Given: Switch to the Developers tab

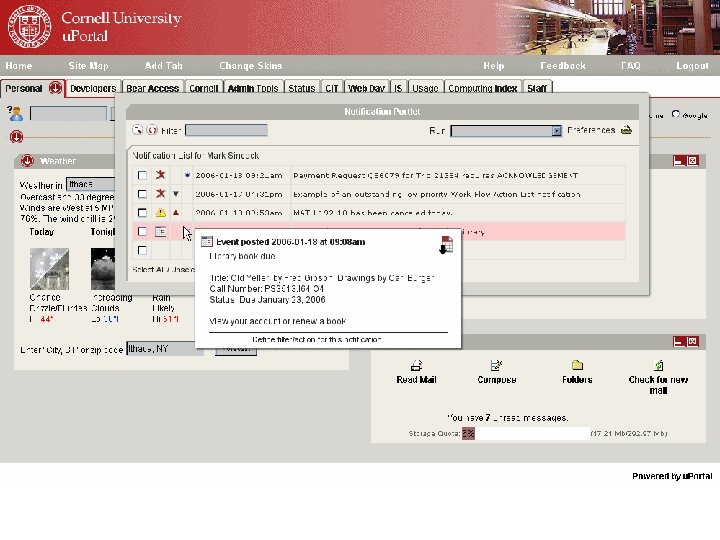Looking at the screenshot, I should coord(93,88).
